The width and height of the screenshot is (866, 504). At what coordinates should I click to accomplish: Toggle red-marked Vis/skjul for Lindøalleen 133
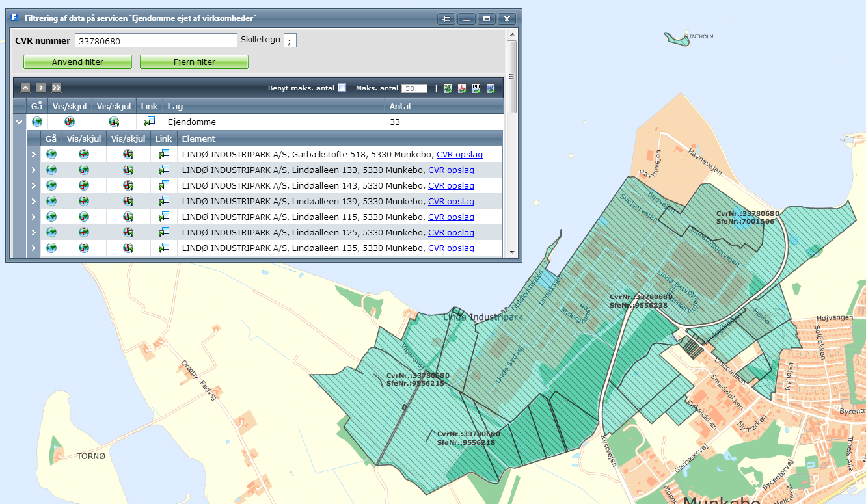pyautogui.click(x=84, y=170)
